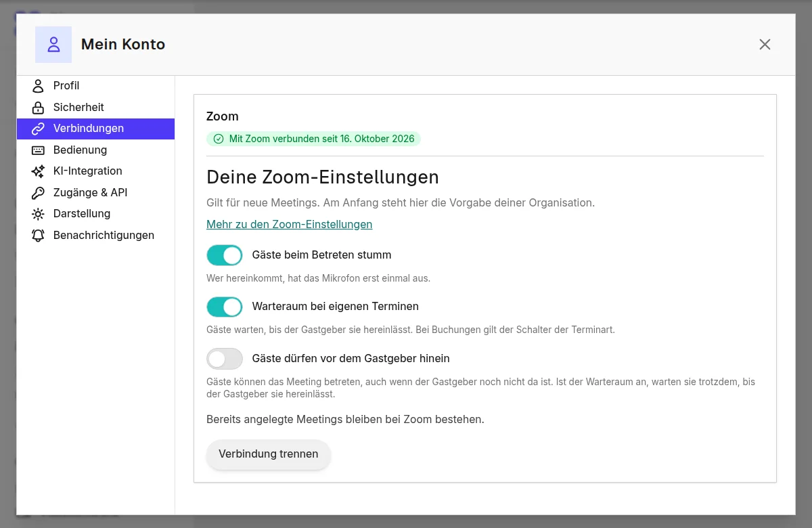Click the Mit Zoom verbunden status badge
812x528 pixels.
click(x=313, y=139)
